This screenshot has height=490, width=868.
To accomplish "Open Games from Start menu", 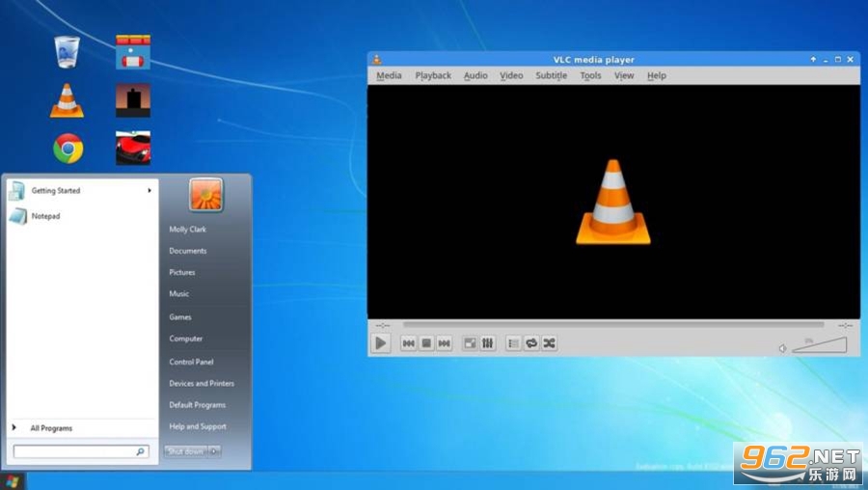I will [x=180, y=317].
